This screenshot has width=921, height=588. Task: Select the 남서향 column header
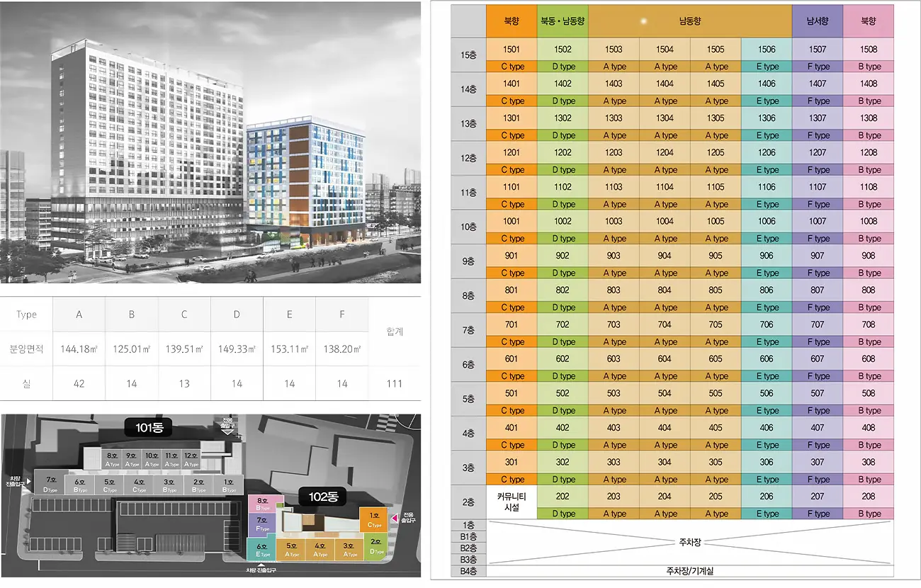(x=818, y=21)
